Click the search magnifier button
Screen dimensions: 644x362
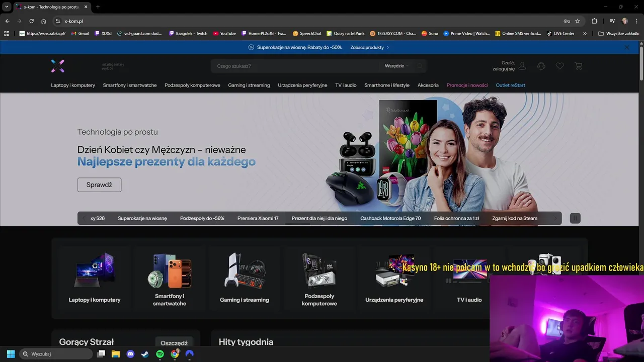(x=420, y=66)
